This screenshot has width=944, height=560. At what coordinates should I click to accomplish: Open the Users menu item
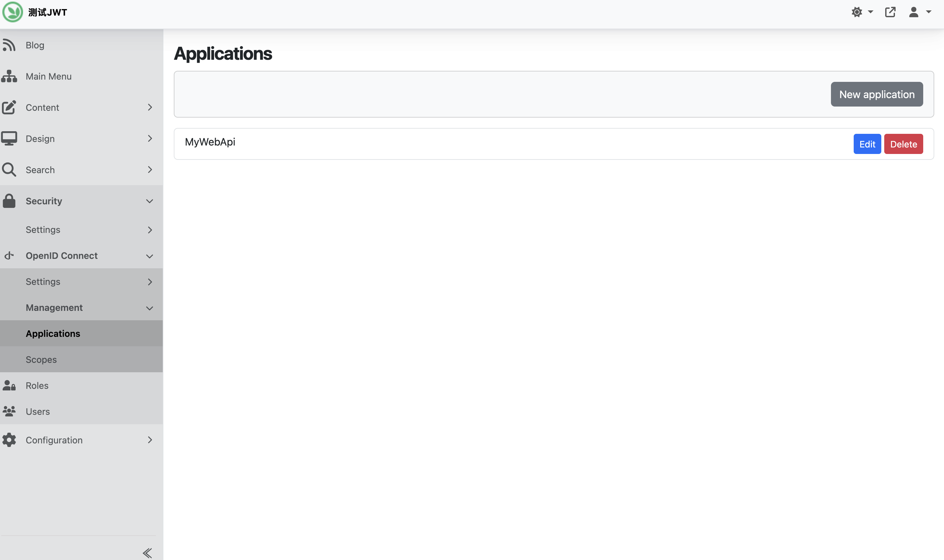(82, 411)
